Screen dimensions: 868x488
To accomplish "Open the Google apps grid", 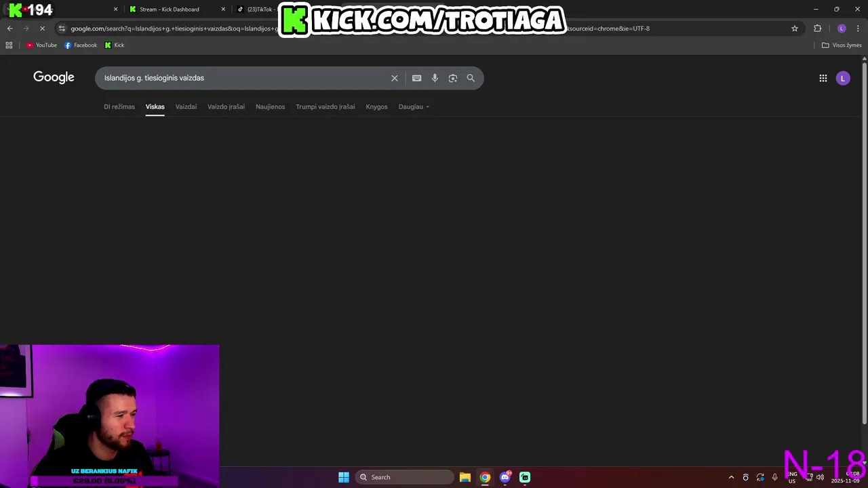I will [823, 78].
